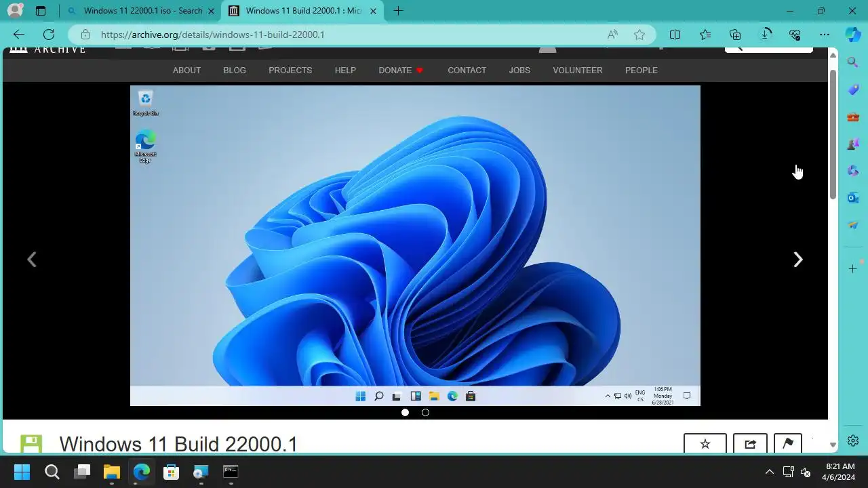Viewport: 868px width, 488px height.
Task: Click the Windows 11 Build 22000.1 title
Action: [x=178, y=444]
